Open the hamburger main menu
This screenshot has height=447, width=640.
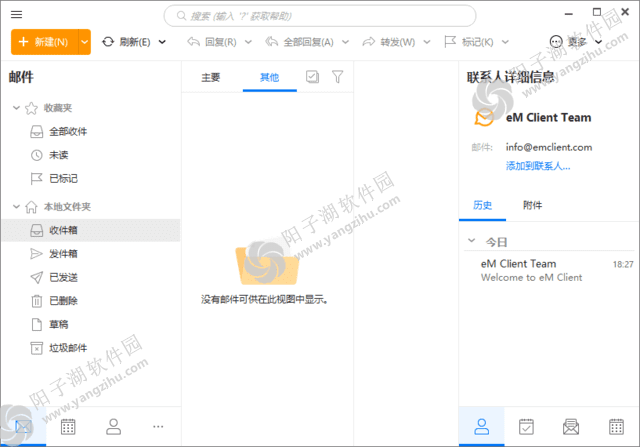[x=16, y=15]
